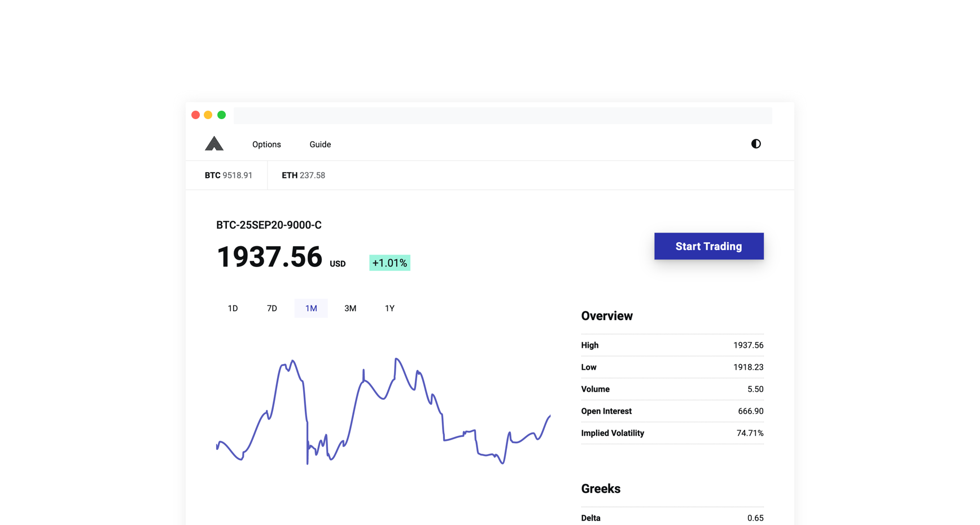This screenshot has width=980, height=525.
Task: Click the green traffic light circle
Action: (222, 115)
